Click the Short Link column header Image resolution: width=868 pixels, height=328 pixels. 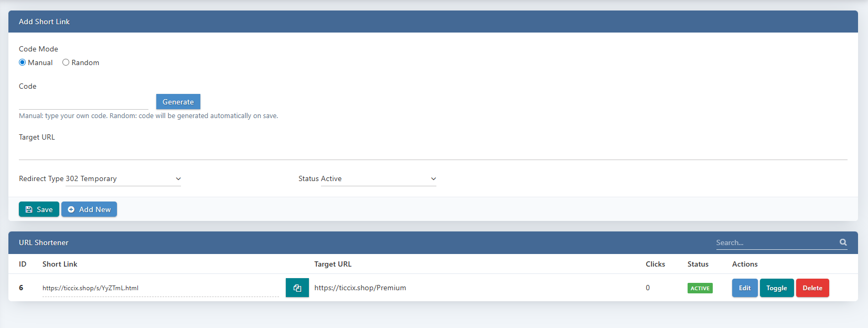pos(60,264)
